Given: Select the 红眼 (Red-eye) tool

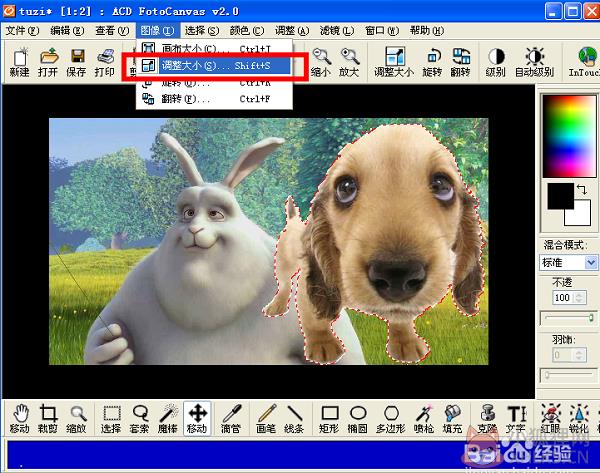Looking at the screenshot, I should tap(551, 419).
